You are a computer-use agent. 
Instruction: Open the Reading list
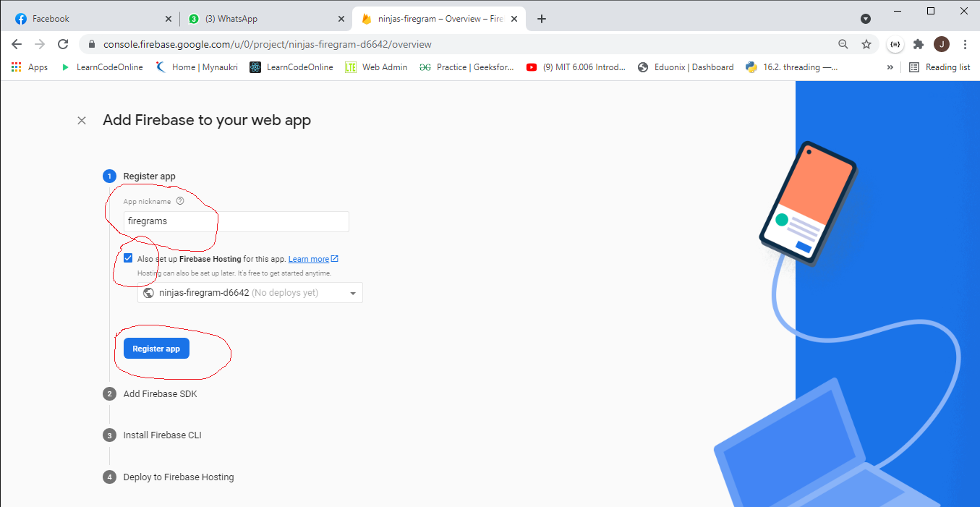coord(940,67)
